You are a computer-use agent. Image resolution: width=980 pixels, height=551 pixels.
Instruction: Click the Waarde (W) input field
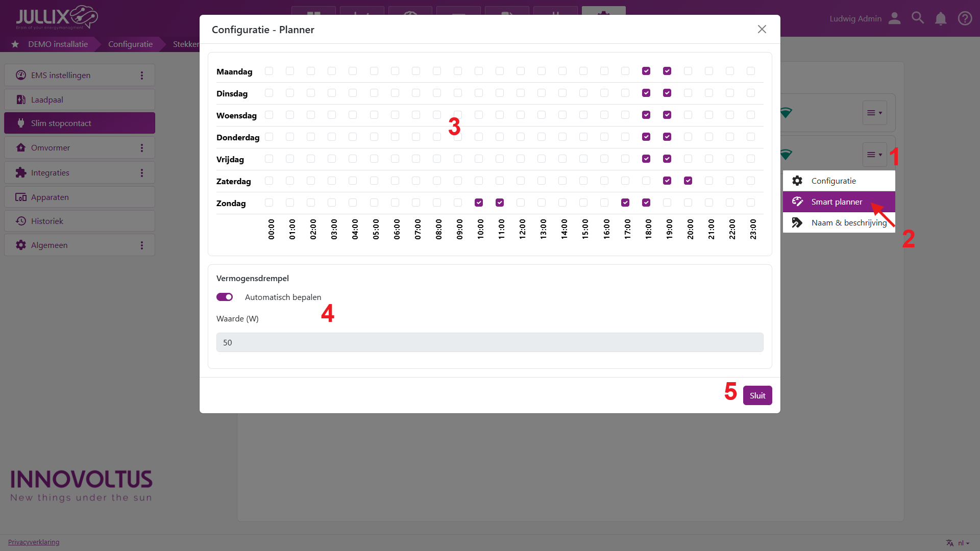489,342
